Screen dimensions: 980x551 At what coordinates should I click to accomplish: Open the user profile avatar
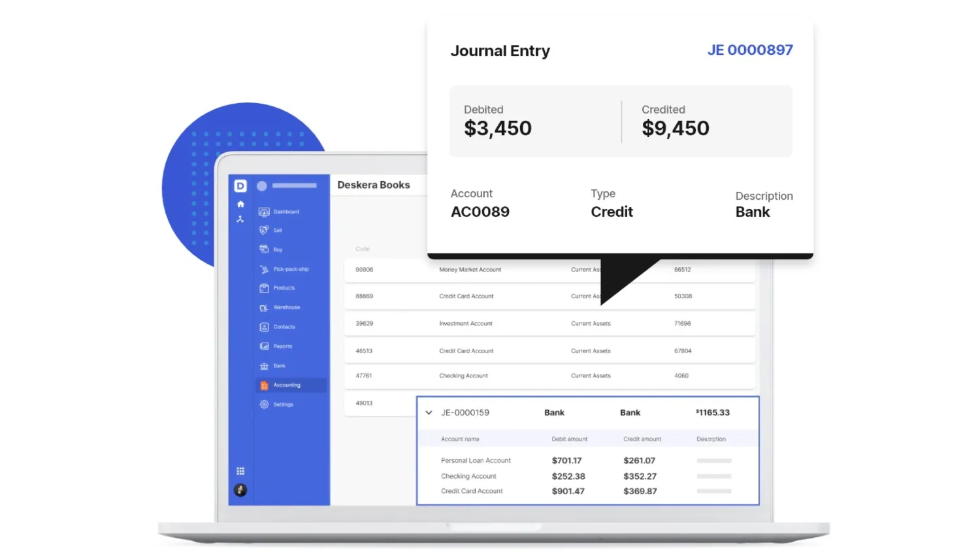click(240, 490)
